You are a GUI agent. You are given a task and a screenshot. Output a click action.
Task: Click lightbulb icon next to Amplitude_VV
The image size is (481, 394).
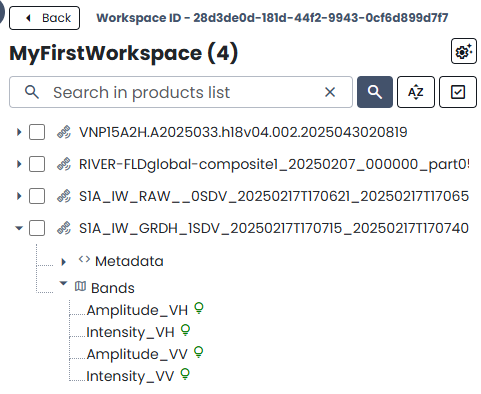pyautogui.click(x=199, y=352)
